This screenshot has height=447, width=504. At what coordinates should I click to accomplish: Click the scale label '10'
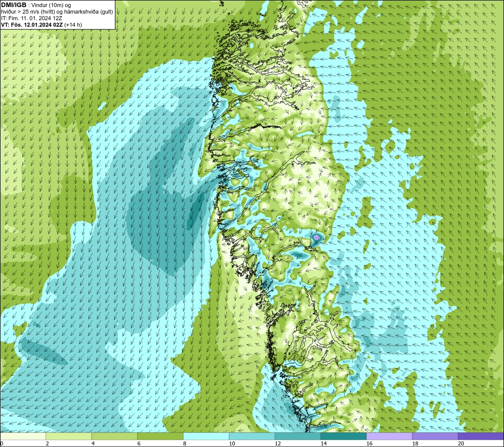click(232, 443)
